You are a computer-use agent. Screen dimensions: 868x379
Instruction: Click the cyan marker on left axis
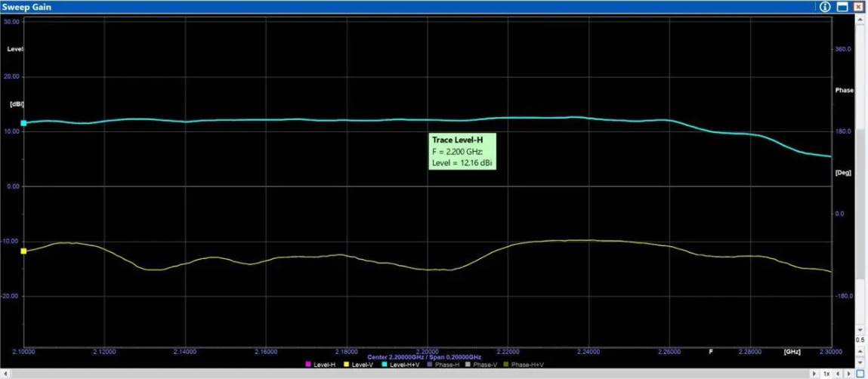click(x=23, y=123)
